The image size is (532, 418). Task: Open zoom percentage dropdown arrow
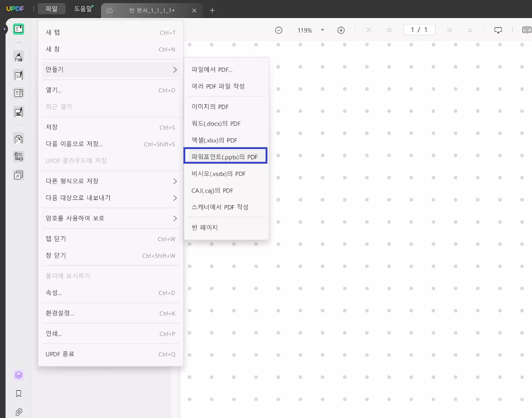[x=322, y=30]
